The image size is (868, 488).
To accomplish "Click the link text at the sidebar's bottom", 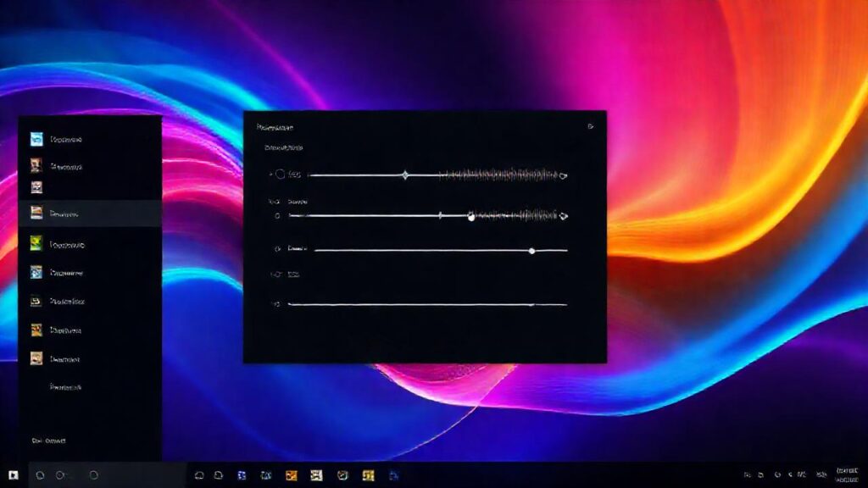I will pos(50,441).
